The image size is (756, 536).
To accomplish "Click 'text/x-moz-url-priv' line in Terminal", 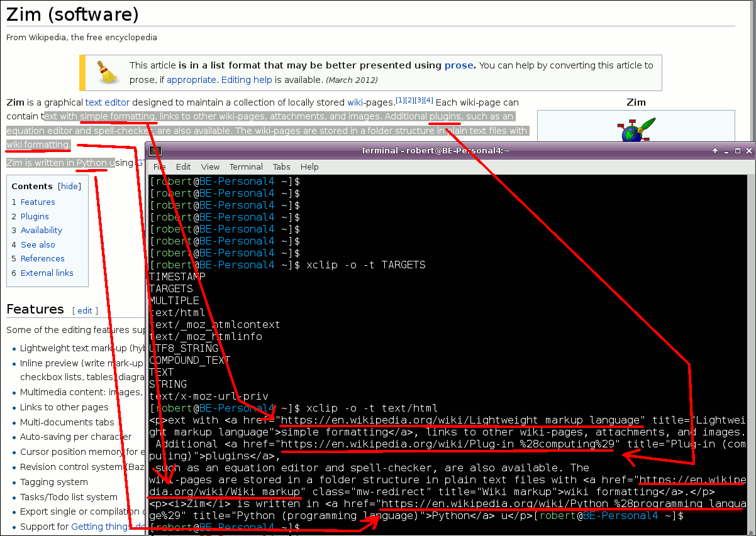I will [209, 396].
